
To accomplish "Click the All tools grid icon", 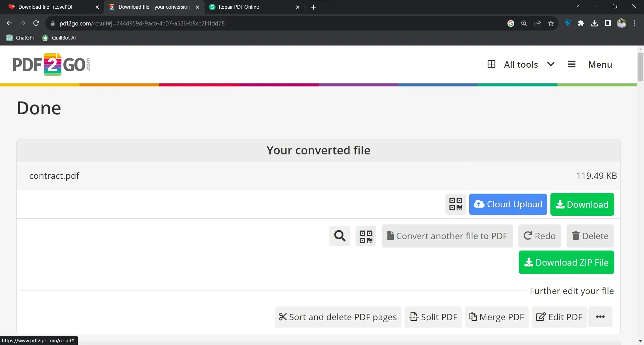I will click(491, 64).
